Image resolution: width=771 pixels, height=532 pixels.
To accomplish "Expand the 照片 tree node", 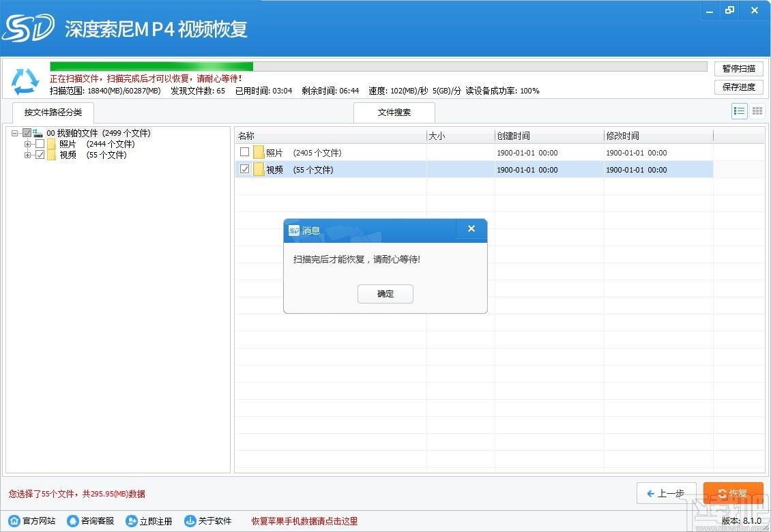I will 27,144.
